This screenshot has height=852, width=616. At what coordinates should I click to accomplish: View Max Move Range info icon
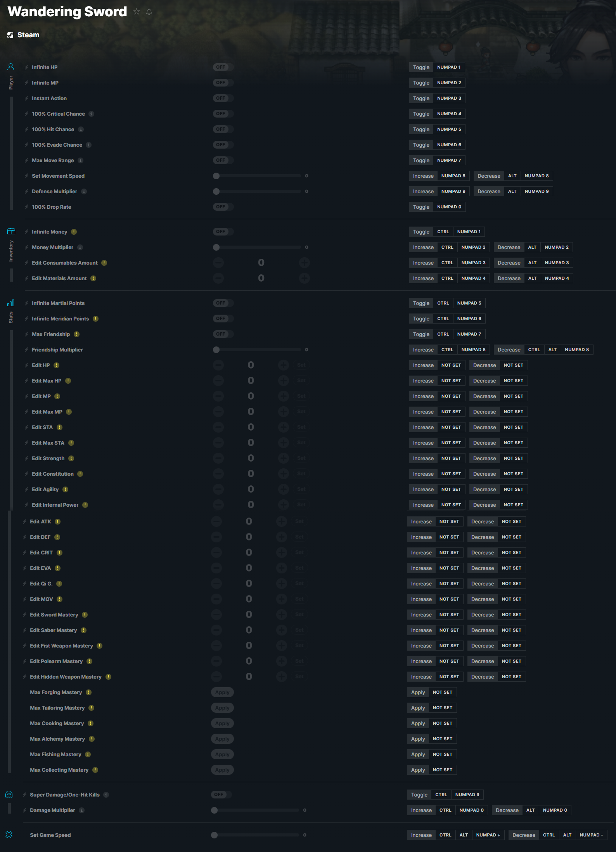[x=80, y=160]
